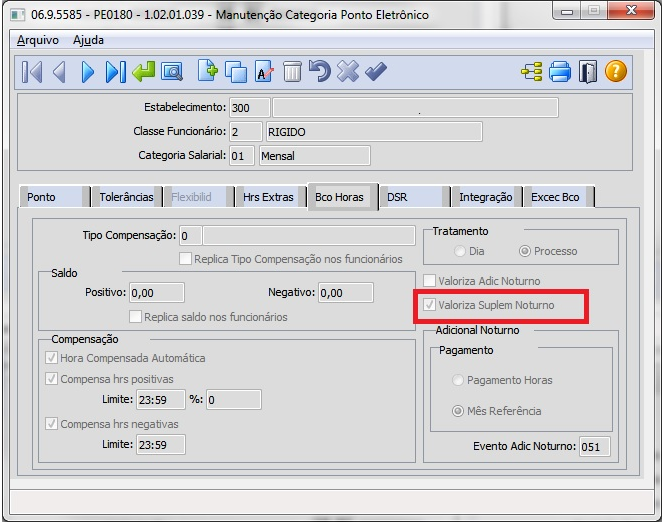Select the Mês Referência radio option
This screenshot has width=662, height=523.
pyautogui.click(x=458, y=411)
